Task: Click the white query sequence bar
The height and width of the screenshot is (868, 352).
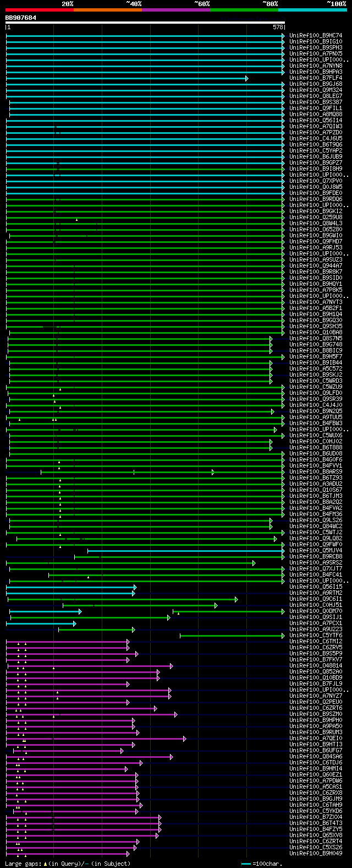Action: click(x=145, y=23)
